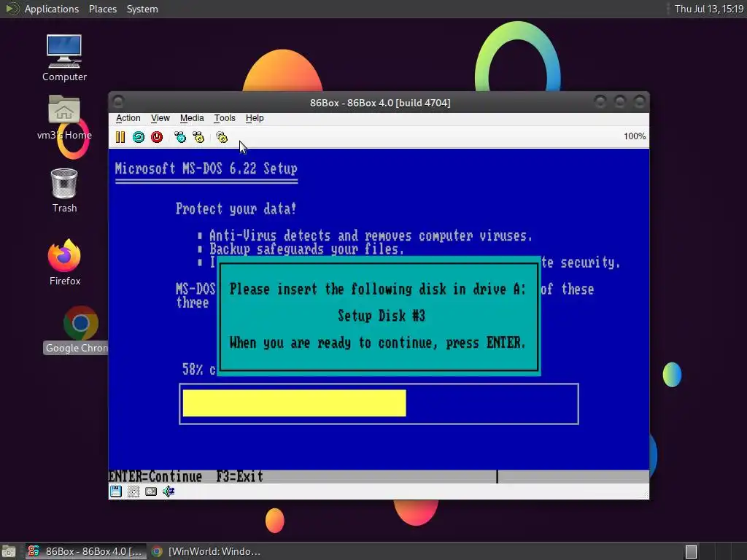Click the 'press ENTER' line in the dialog
The image size is (747, 560).
[378, 343]
